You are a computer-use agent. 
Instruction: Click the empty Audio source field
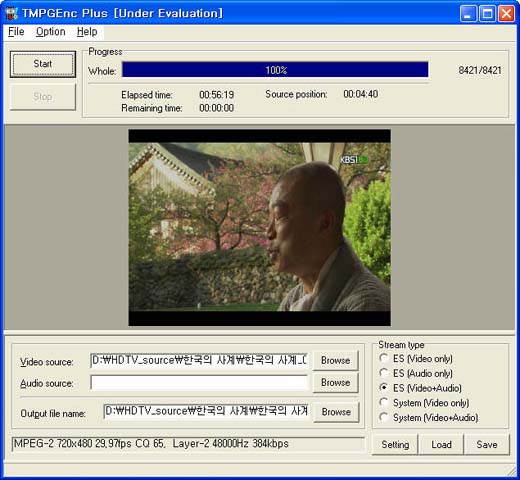click(199, 383)
